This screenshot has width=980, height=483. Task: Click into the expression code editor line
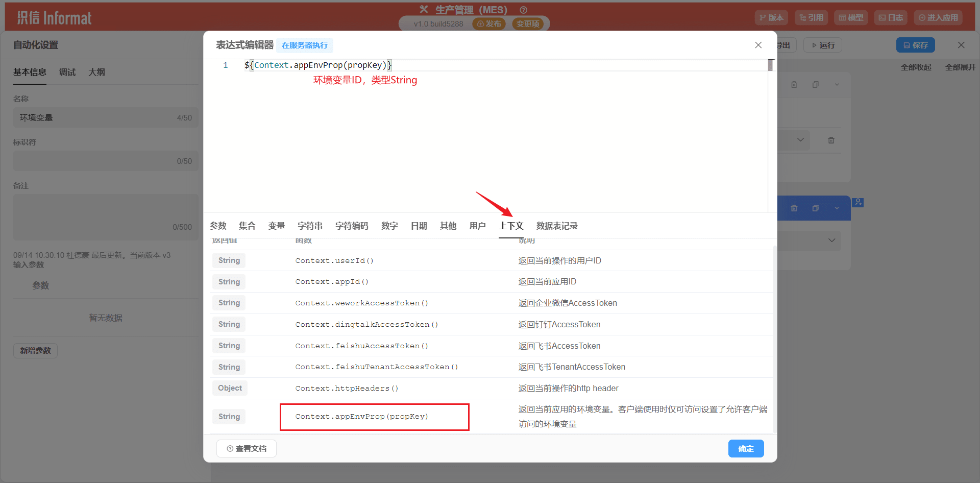click(459, 65)
